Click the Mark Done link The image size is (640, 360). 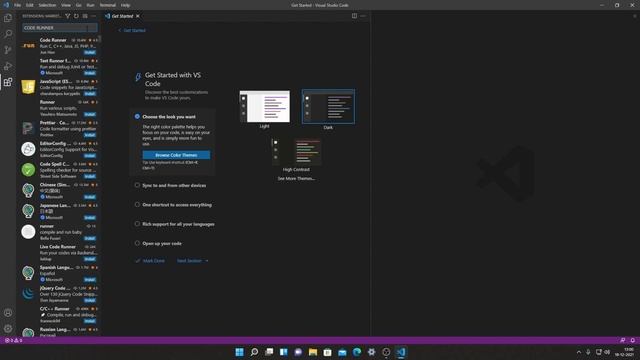point(154,261)
